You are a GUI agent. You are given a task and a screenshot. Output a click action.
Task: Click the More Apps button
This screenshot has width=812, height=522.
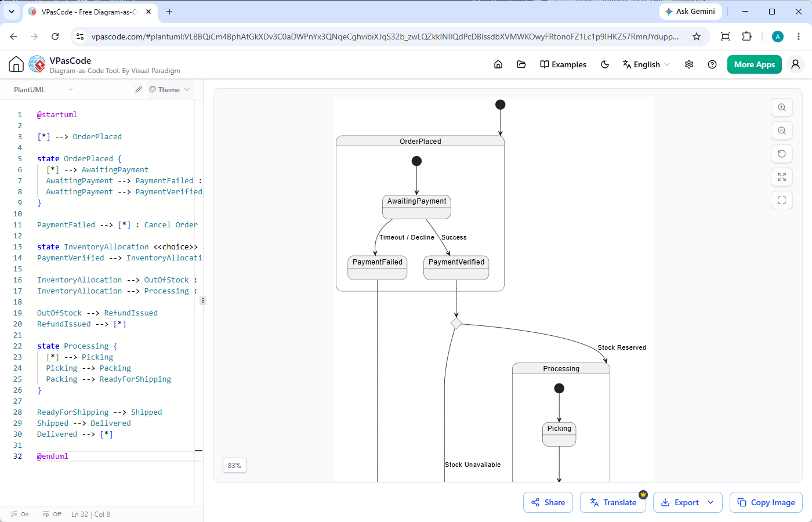tap(755, 64)
